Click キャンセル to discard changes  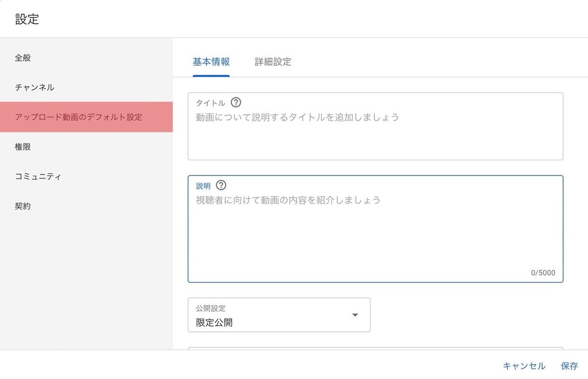click(524, 366)
